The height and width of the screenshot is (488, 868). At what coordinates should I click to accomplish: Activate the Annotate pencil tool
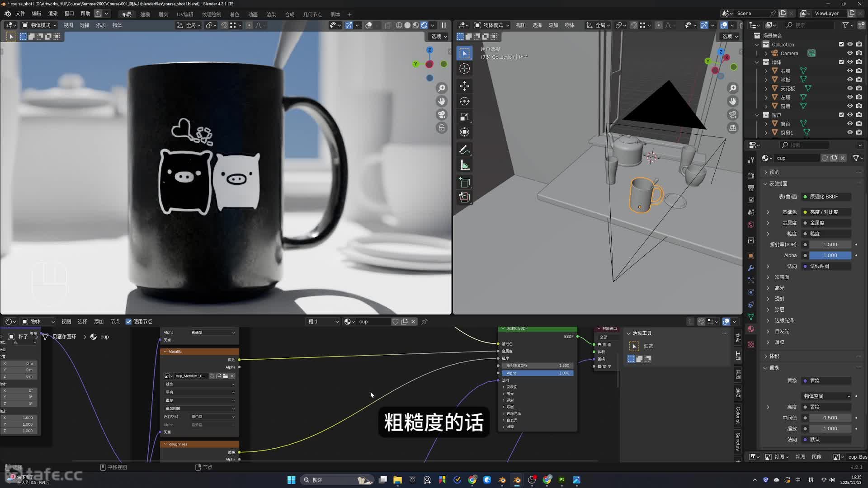(464, 150)
